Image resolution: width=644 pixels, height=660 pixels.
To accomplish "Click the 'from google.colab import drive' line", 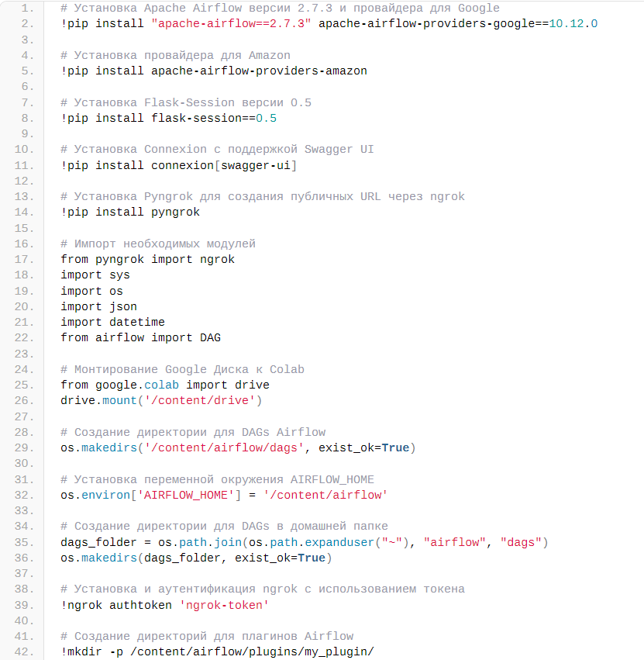I will tap(165, 385).
